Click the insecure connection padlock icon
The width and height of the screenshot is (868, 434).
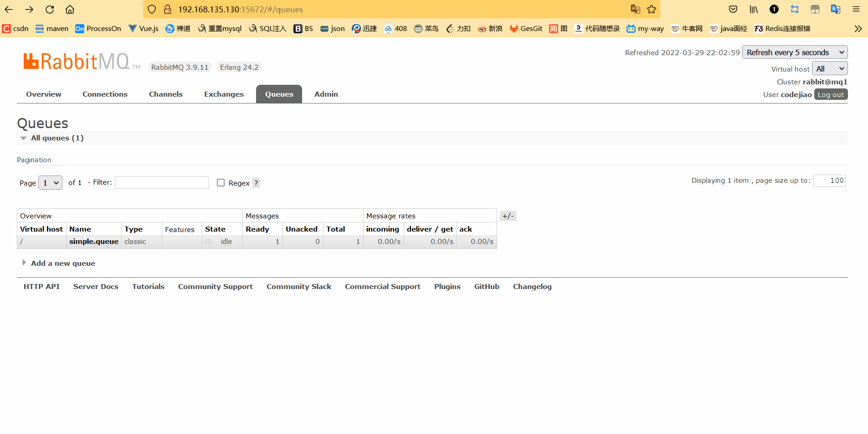pyautogui.click(x=167, y=9)
